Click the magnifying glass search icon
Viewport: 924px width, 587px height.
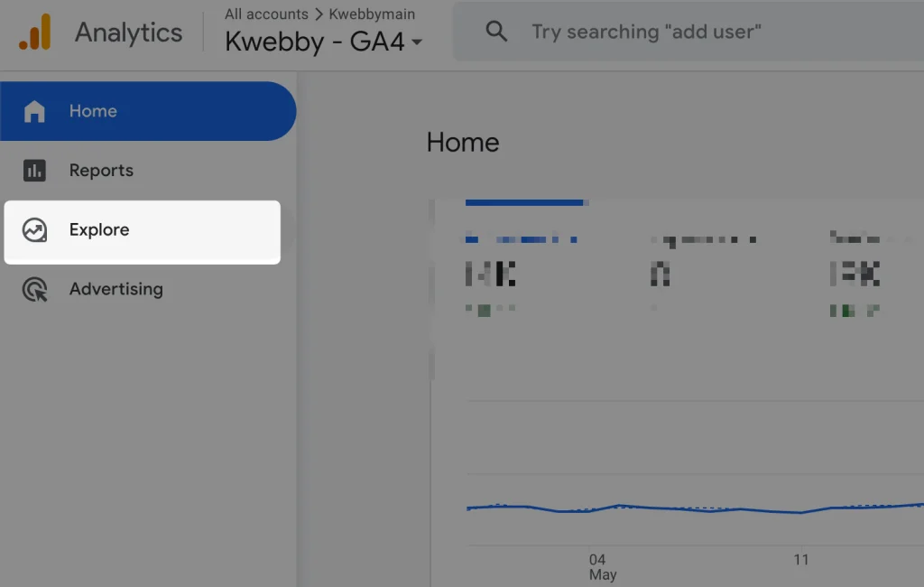pyautogui.click(x=496, y=31)
